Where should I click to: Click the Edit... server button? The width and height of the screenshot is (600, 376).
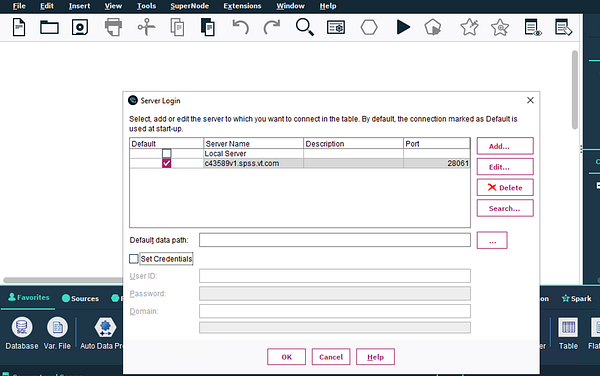click(x=505, y=167)
